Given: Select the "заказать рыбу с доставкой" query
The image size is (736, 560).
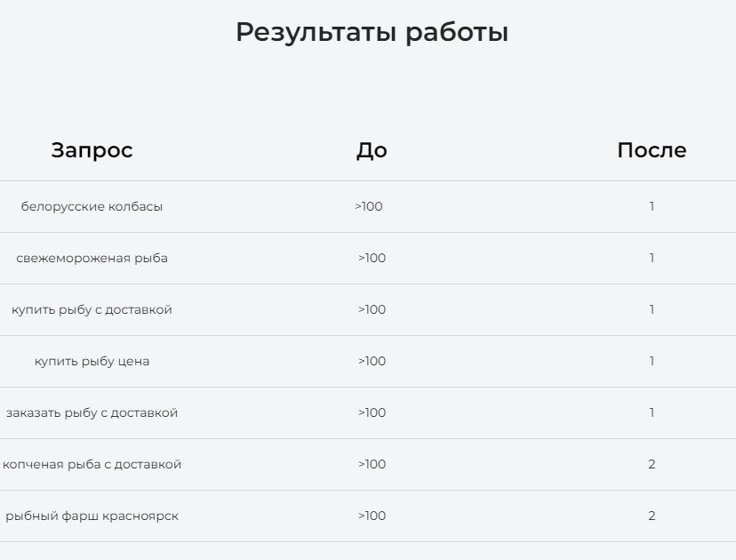Looking at the screenshot, I should pos(92,413).
